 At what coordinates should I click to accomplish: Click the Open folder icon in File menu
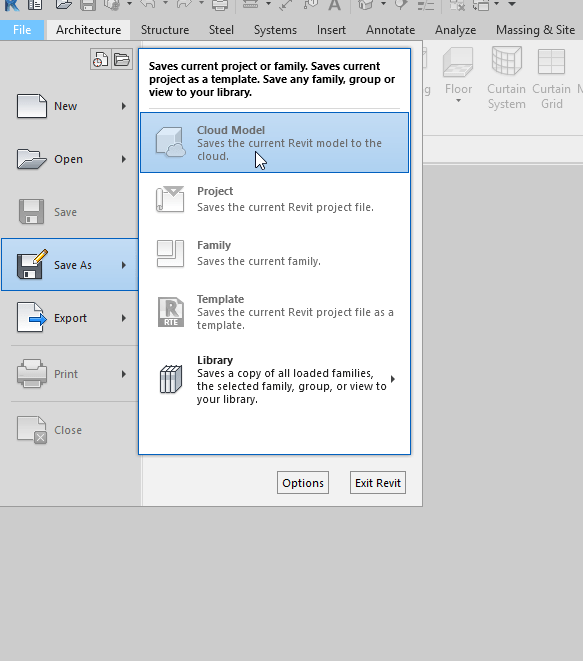(x=32, y=159)
